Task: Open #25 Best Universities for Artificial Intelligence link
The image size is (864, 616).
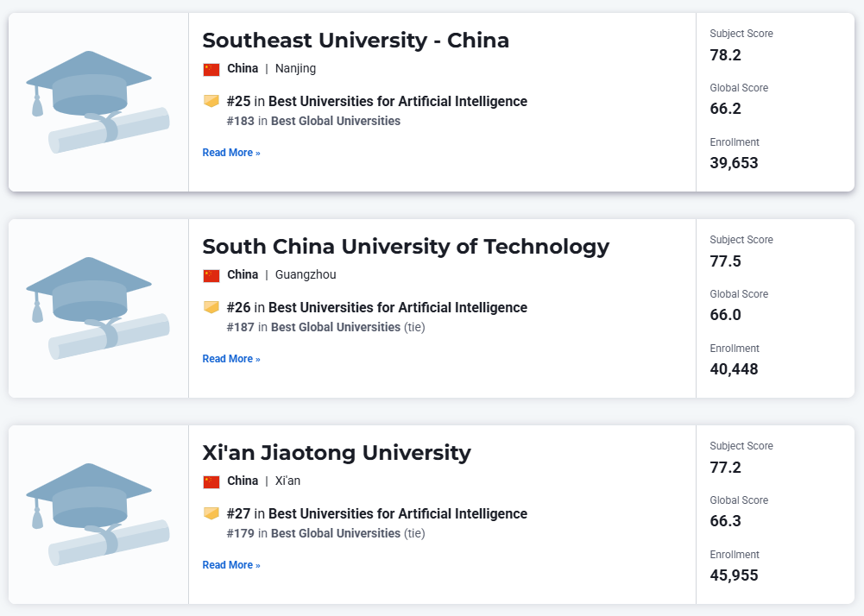Action: (377, 102)
